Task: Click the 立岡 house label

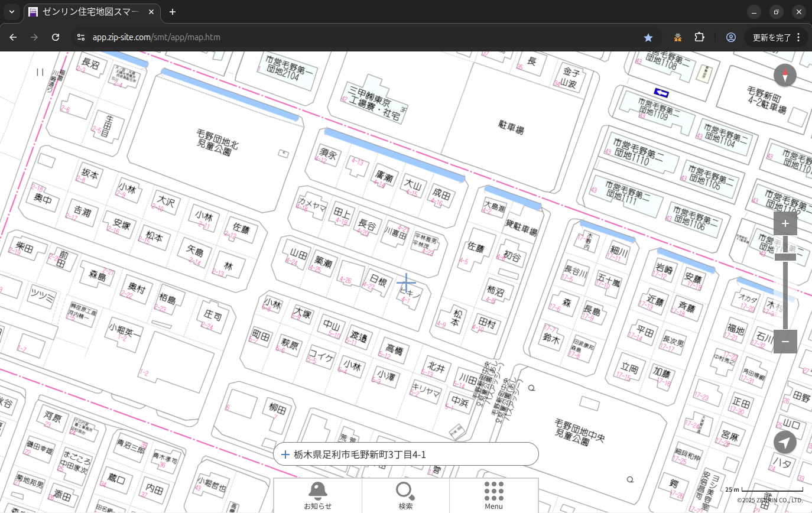Action: click(x=630, y=368)
